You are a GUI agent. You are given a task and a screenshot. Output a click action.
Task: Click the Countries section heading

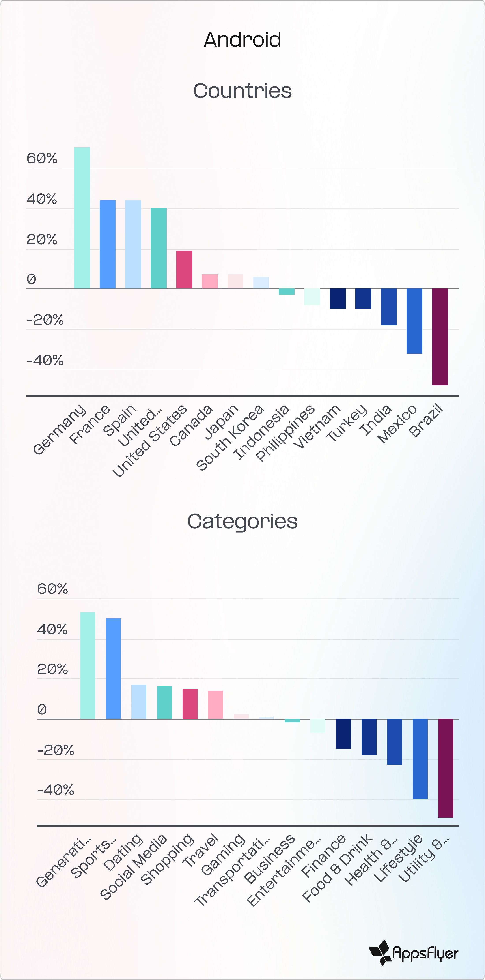point(242,91)
